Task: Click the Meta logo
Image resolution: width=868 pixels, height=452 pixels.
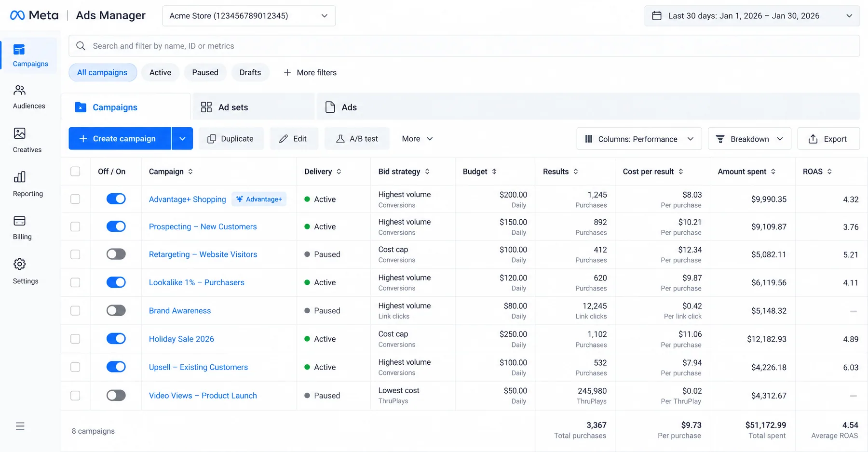Action: click(x=34, y=15)
